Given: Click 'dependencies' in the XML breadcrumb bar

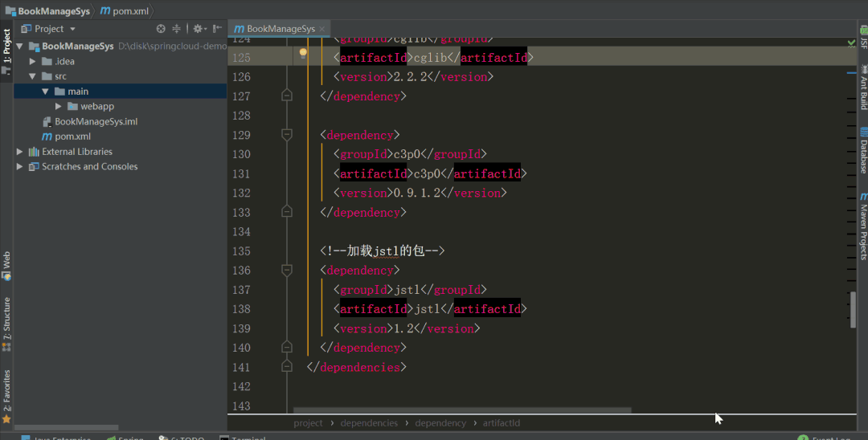Looking at the screenshot, I should coord(369,423).
